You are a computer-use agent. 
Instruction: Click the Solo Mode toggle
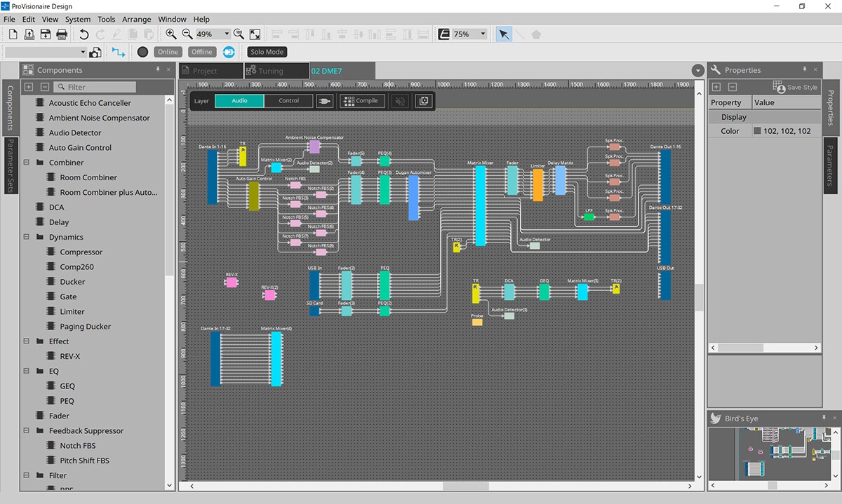click(x=267, y=51)
